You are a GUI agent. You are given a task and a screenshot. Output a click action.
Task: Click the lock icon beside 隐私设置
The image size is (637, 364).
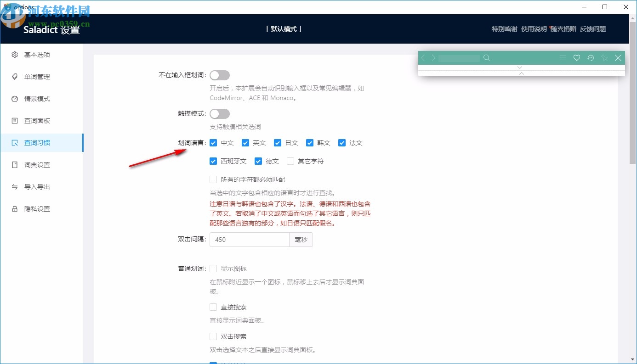click(x=15, y=209)
